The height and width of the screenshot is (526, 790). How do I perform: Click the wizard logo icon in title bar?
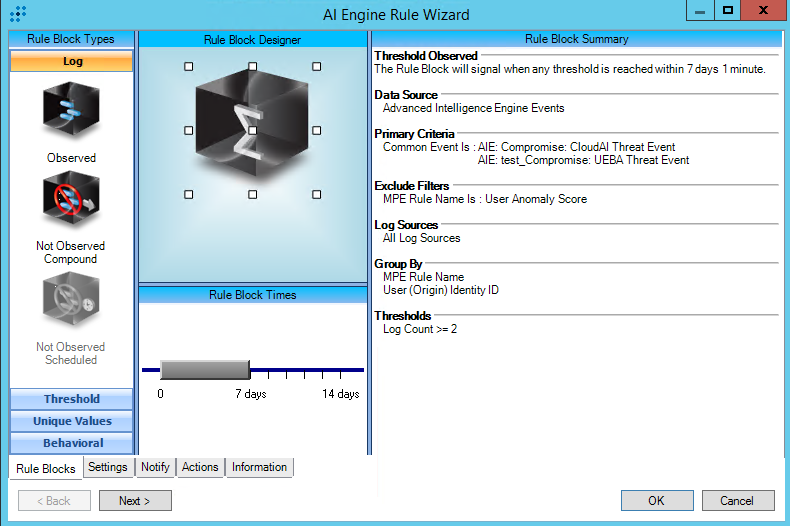pyautogui.click(x=17, y=14)
